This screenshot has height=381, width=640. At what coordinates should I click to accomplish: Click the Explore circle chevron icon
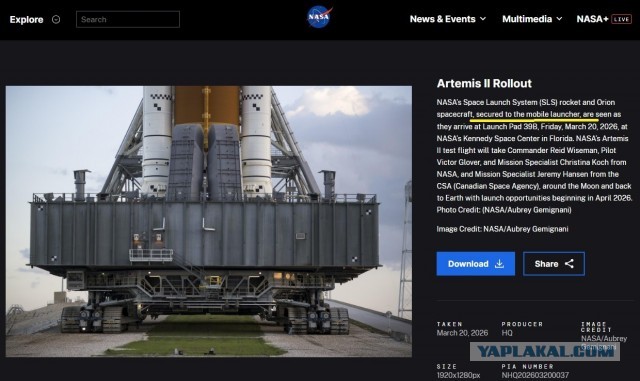(56, 20)
